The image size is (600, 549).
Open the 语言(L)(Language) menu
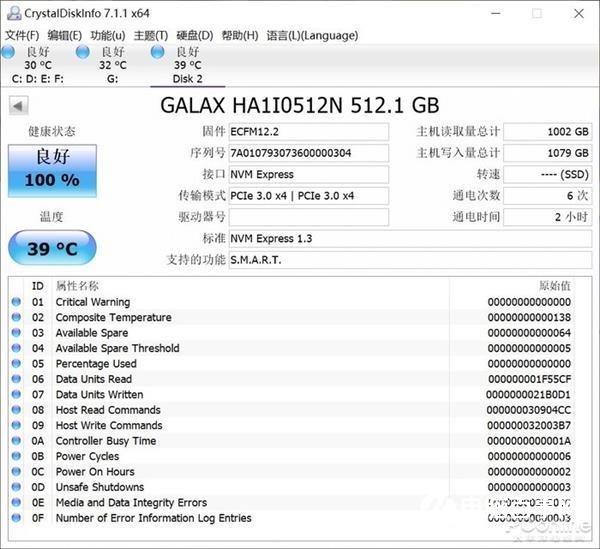click(x=312, y=36)
